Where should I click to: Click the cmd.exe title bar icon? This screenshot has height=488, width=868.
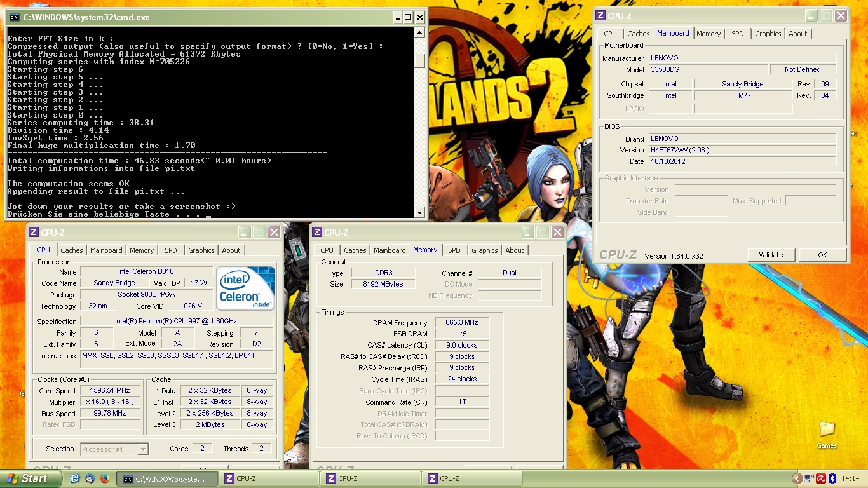(x=14, y=17)
